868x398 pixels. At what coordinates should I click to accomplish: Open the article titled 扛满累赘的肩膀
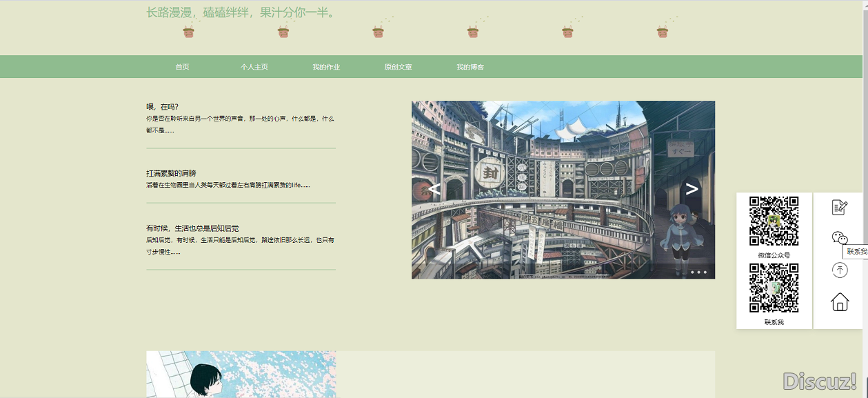[x=171, y=173]
